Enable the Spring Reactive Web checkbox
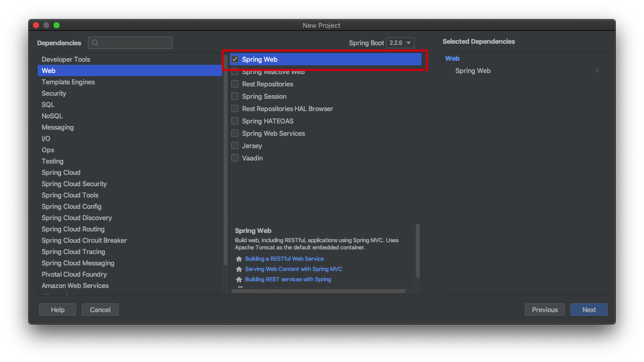The height and width of the screenshot is (362, 644). (235, 72)
